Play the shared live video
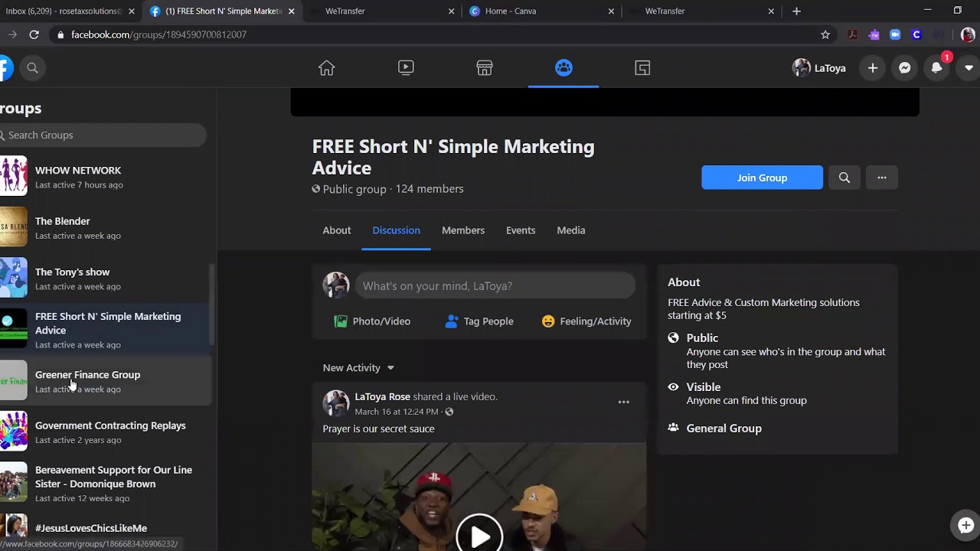980x551 pixels. pos(479,536)
